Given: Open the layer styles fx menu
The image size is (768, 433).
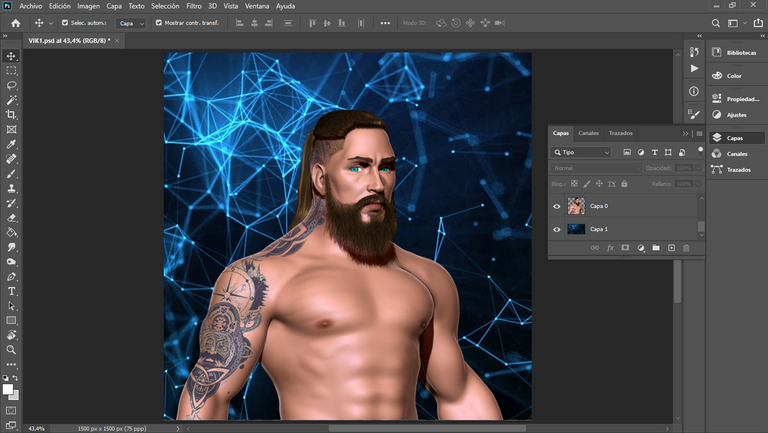Looking at the screenshot, I should click(610, 248).
